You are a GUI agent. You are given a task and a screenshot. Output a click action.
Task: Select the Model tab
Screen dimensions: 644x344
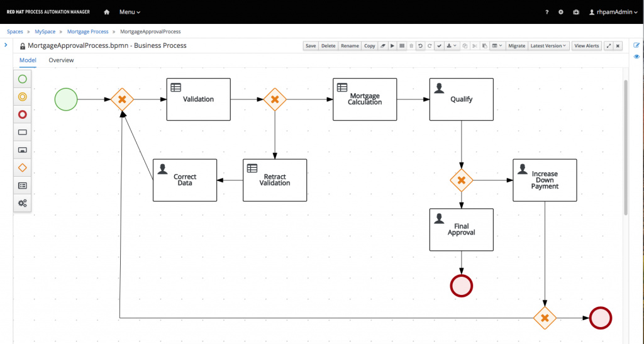28,60
